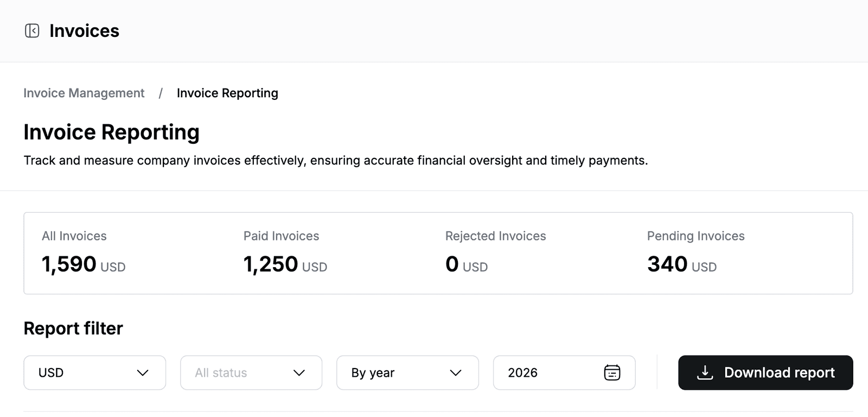Click the download arrow icon in Download report

705,372
